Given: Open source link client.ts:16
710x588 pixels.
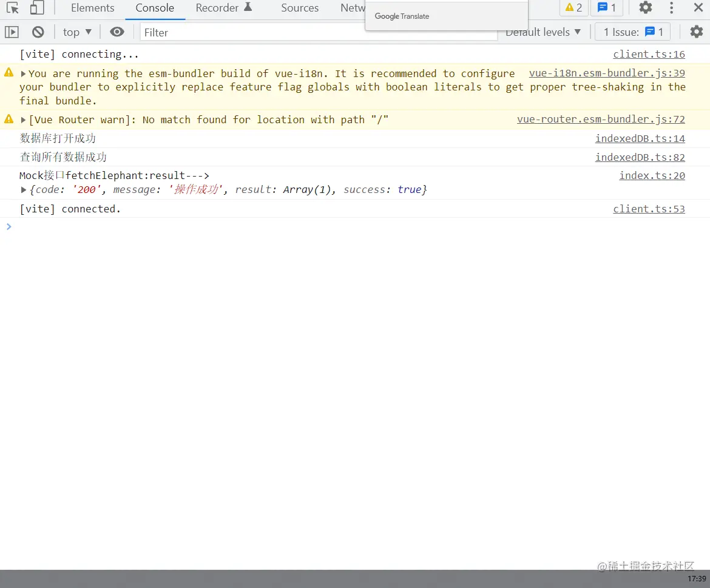Looking at the screenshot, I should point(649,55).
